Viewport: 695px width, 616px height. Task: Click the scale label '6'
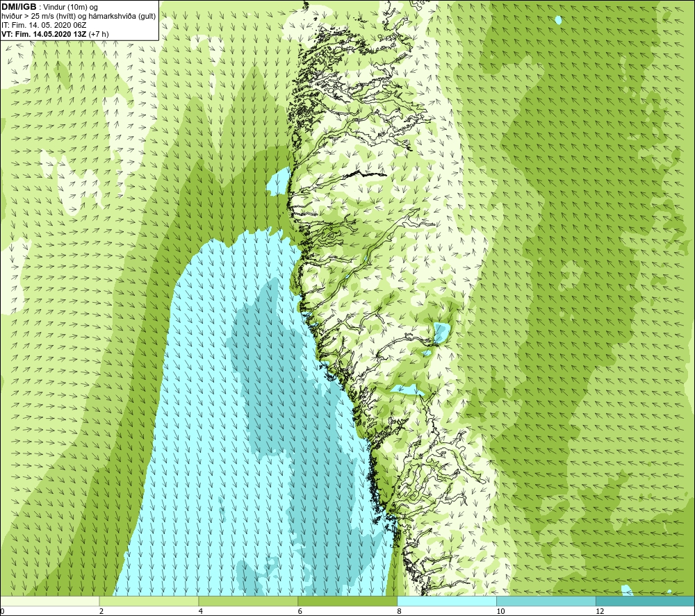click(x=300, y=611)
